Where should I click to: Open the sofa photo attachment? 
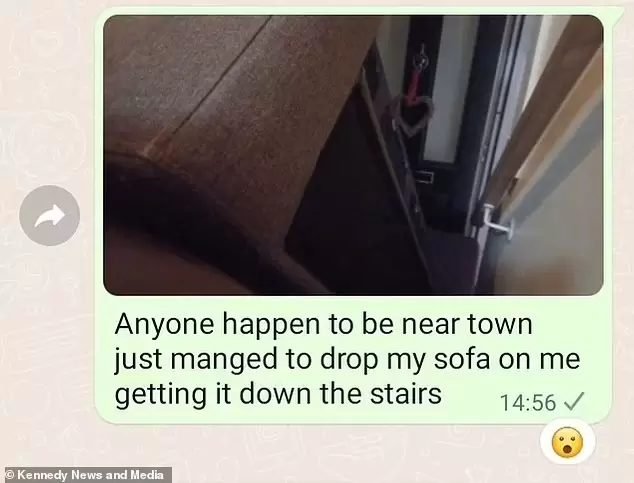353,155
